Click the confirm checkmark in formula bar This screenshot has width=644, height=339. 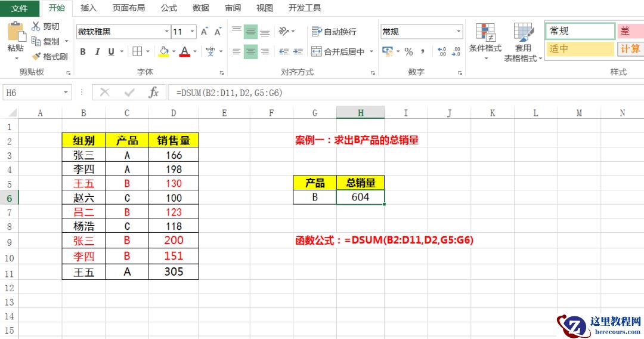coord(129,93)
